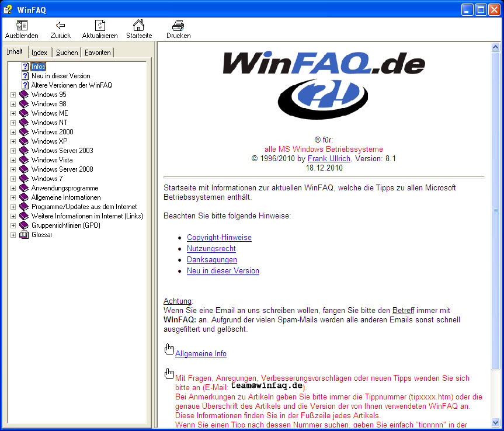
Task: Click the Neu in dieser Version topic icon
Action: click(x=25, y=76)
